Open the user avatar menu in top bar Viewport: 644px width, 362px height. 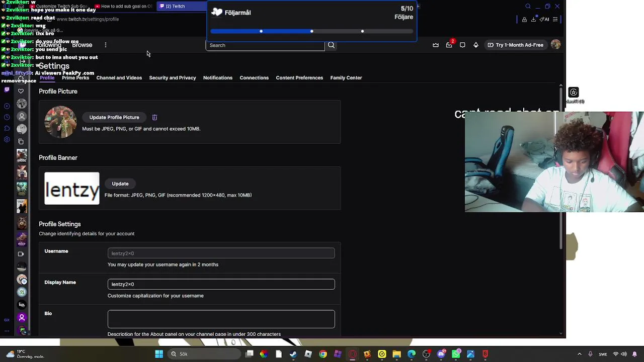coord(555,45)
